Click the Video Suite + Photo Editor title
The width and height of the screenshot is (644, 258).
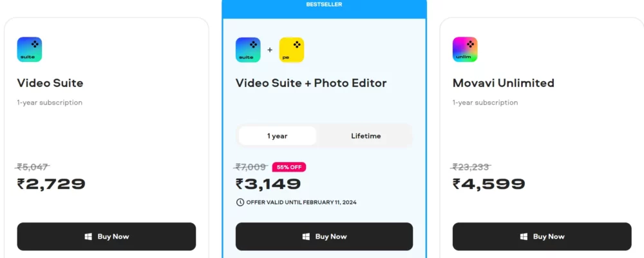click(311, 83)
